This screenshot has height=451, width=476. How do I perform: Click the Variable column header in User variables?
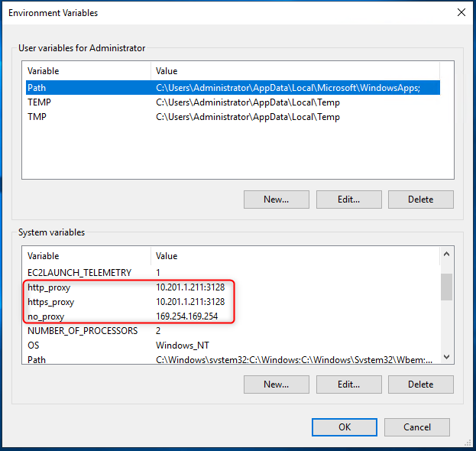tap(89, 71)
